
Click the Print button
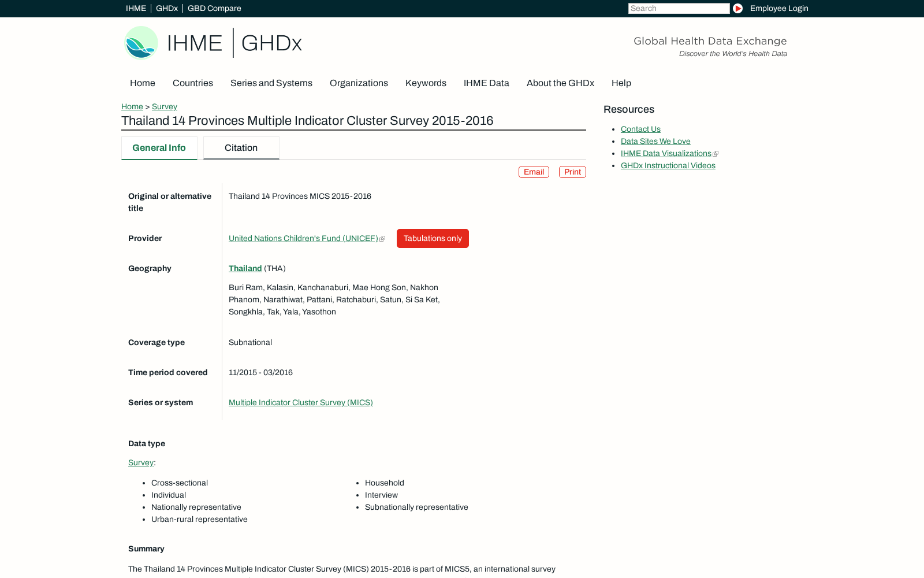[572, 172]
